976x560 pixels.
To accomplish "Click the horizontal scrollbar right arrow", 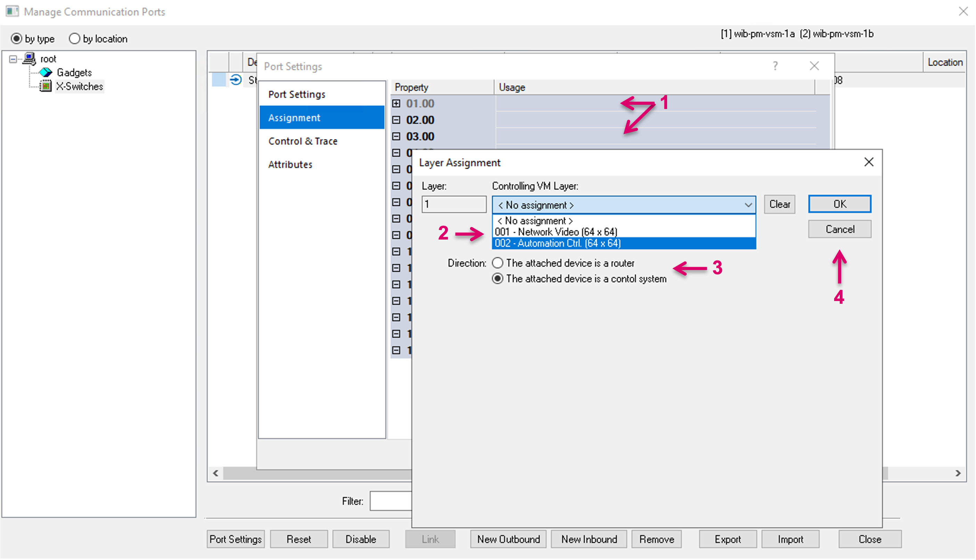I will pyautogui.click(x=958, y=473).
